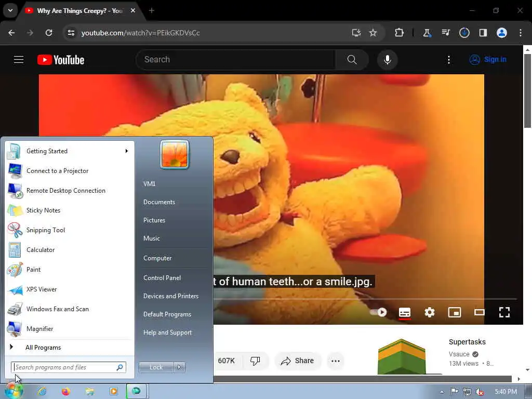
Task: Share the video
Action: pyautogui.click(x=298, y=361)
